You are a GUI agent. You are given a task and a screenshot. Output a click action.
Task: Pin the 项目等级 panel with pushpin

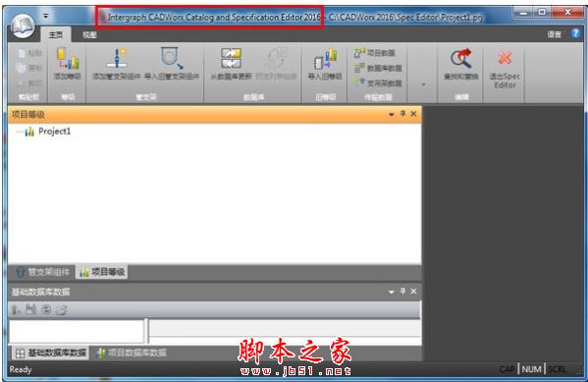402,114
